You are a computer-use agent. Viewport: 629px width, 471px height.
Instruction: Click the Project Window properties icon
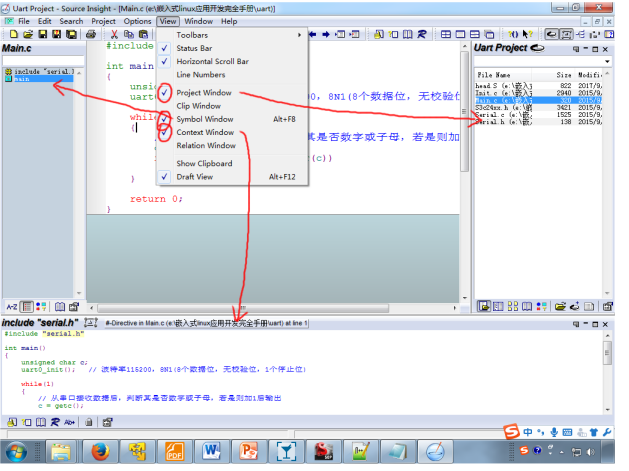(x=608, y=307)
